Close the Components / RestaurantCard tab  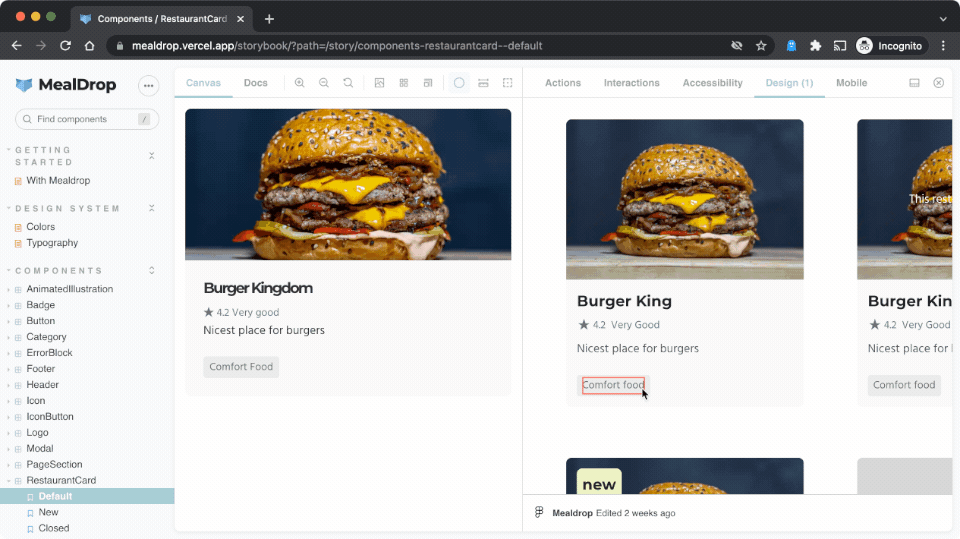[241, 19]
